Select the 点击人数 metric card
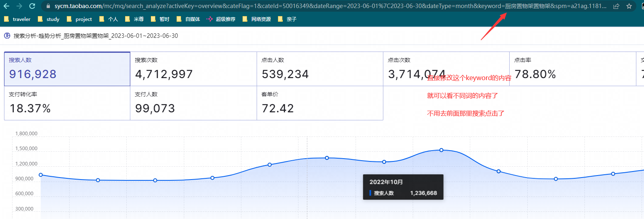Screen dimensions: 644x219 coord(320,69)
